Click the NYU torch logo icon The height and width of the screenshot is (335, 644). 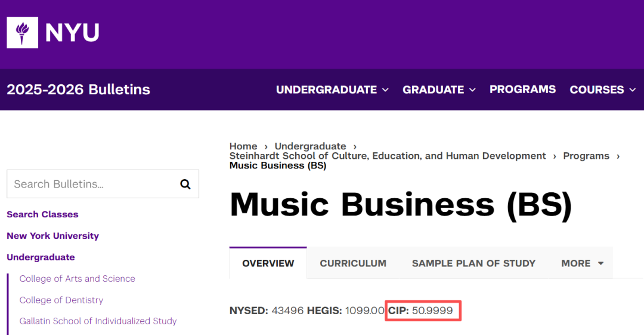(x=22, y=32)
